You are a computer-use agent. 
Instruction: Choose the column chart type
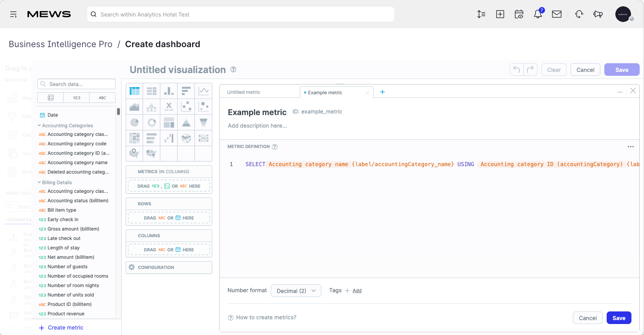coord(169,91)
